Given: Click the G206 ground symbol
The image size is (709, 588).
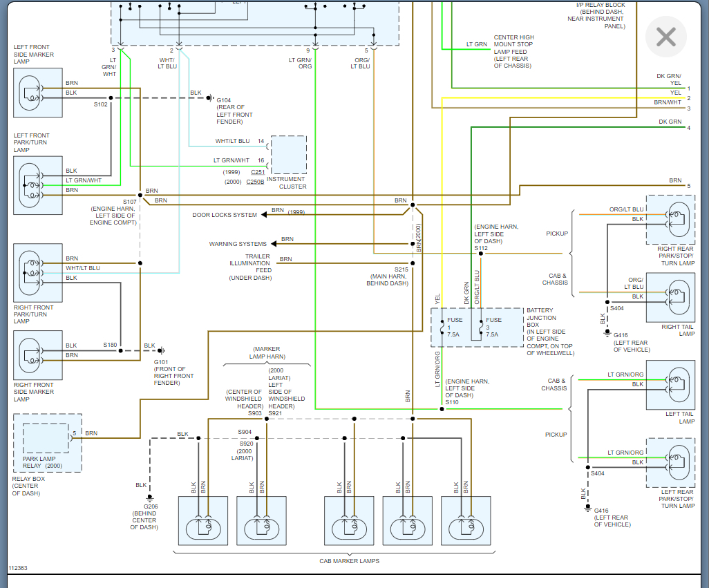Looking at the screenshot, I should [150, 498].
